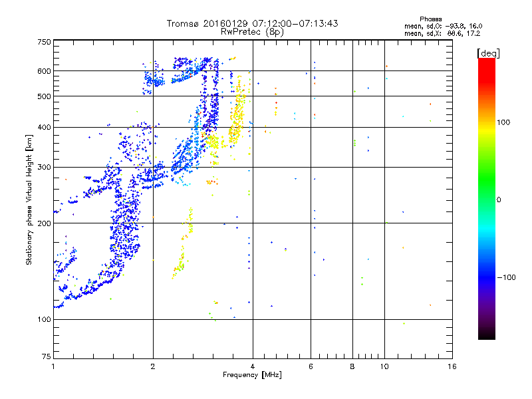Click the x-axis label '8'
This screenshot has height=399, width=532.
[352, 366]
